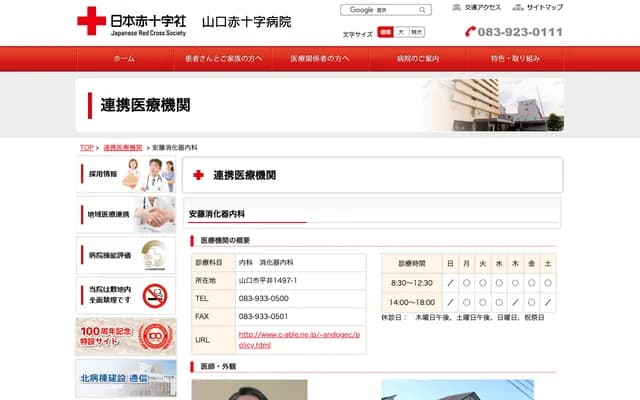This screenshot has width=640, height=400.
Task: Click the search magnifier icon
Action: click(423, 10)
